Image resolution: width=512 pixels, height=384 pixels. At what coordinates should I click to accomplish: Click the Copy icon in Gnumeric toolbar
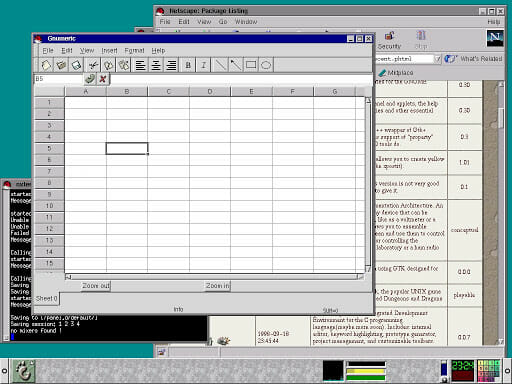108,65
